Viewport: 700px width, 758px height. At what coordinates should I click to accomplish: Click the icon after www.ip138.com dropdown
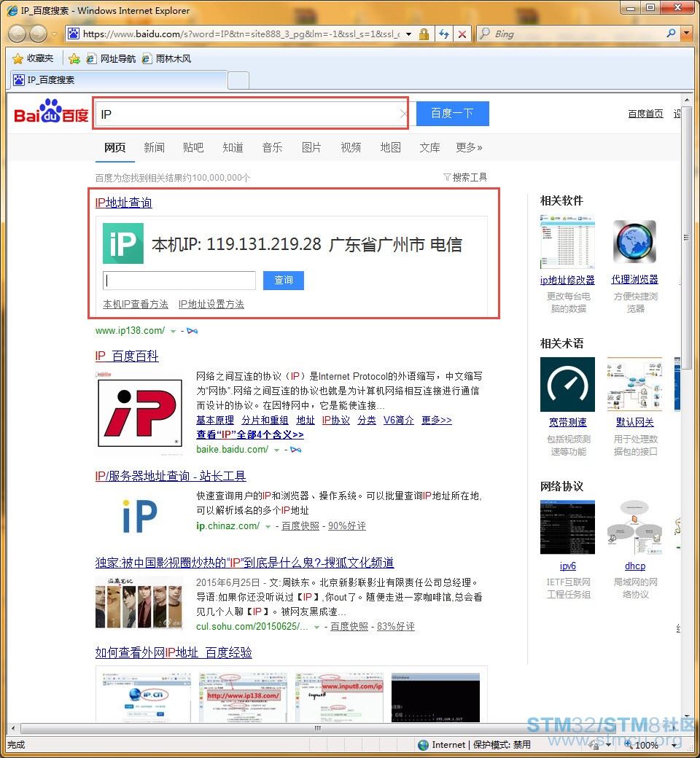(192, 331)
